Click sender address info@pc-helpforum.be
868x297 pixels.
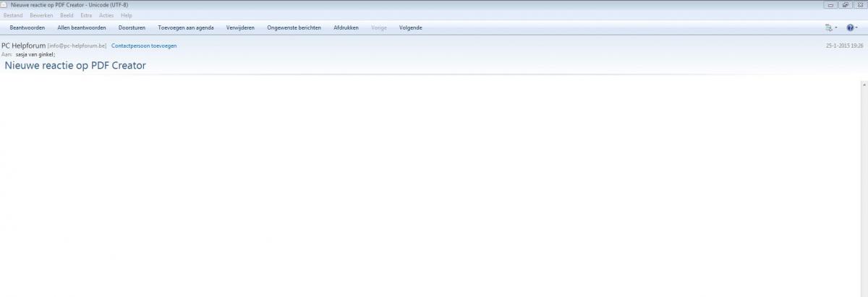coord(77,46)
